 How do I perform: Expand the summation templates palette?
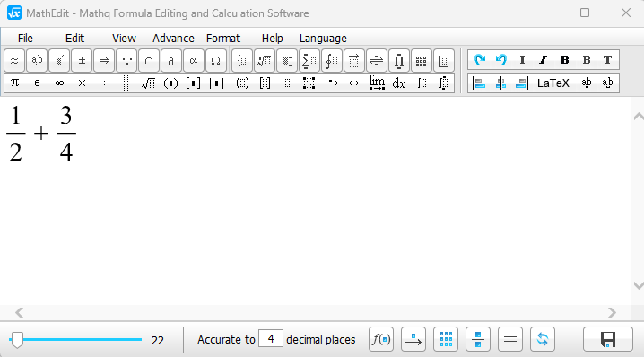(309, 60)
